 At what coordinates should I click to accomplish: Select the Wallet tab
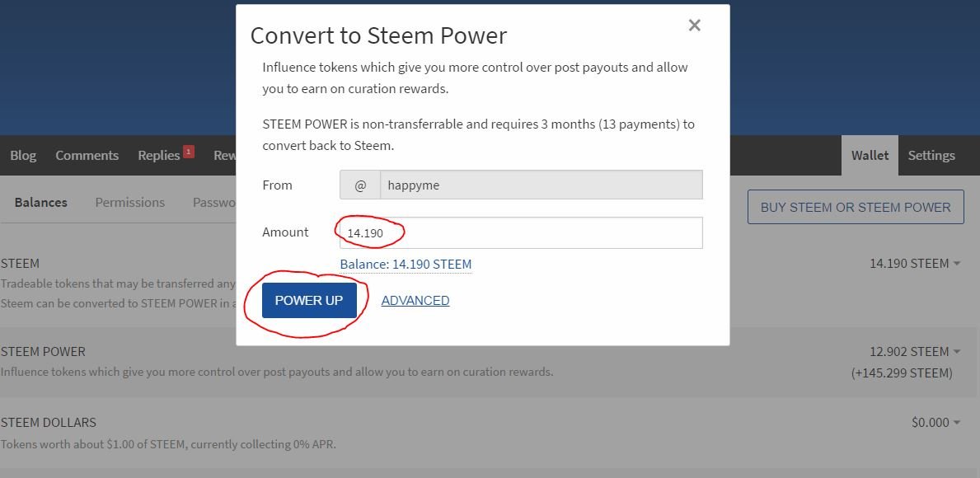pos(870,156)
